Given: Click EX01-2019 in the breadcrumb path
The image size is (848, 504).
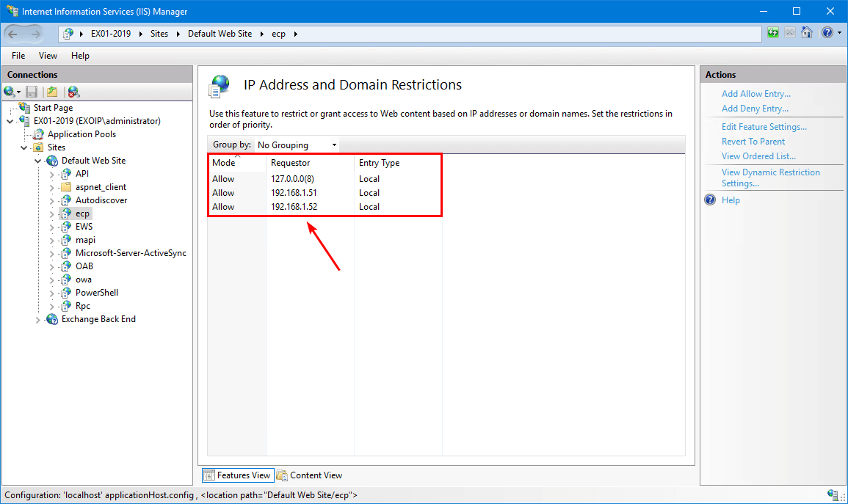Looking at the screenshot, I should point(111,34).
